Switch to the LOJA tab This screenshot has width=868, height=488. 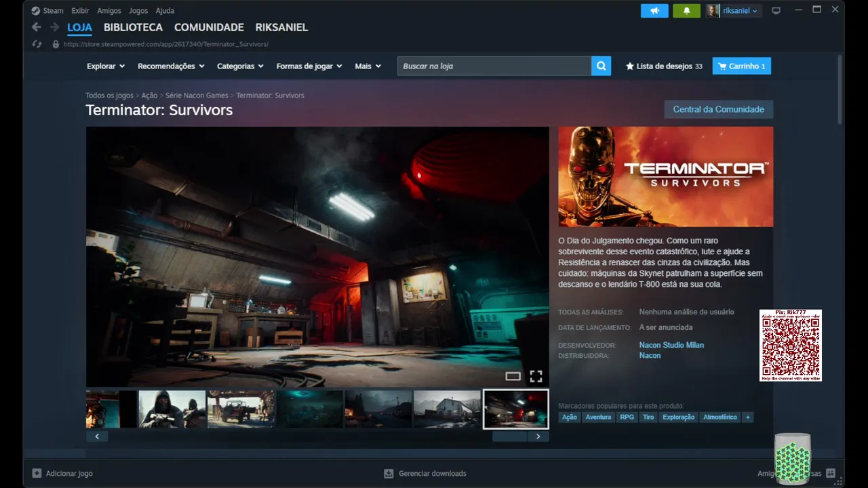tap(80, 28)
